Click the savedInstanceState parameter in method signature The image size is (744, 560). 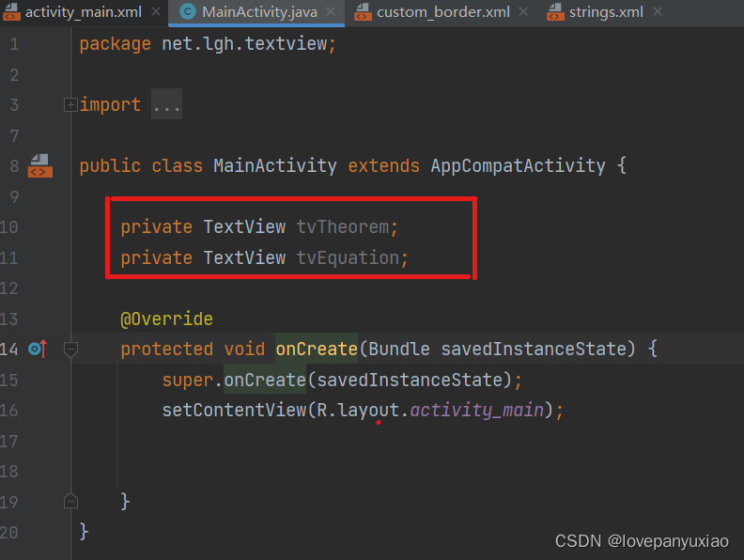534,350
